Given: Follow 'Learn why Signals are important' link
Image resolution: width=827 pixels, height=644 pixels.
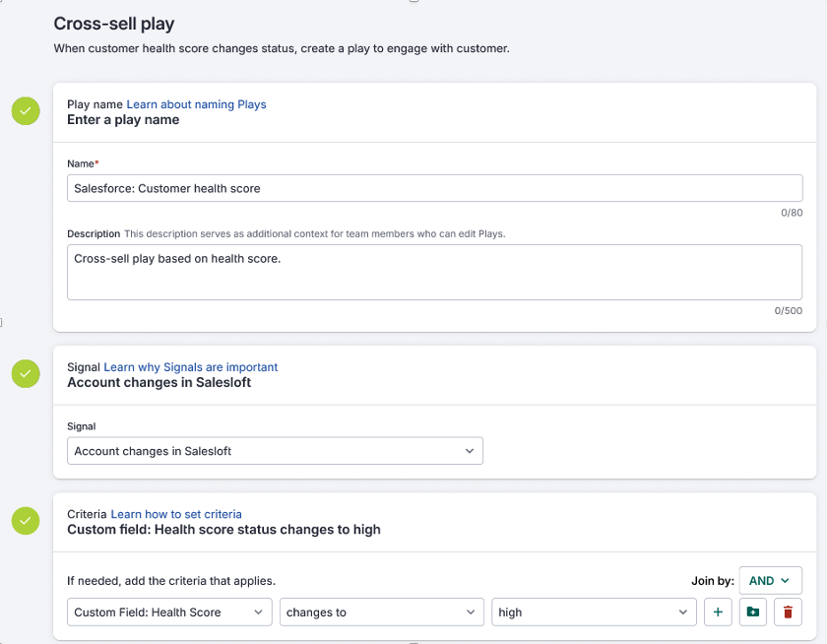Looking at the screenshot, I should point(191,367).
